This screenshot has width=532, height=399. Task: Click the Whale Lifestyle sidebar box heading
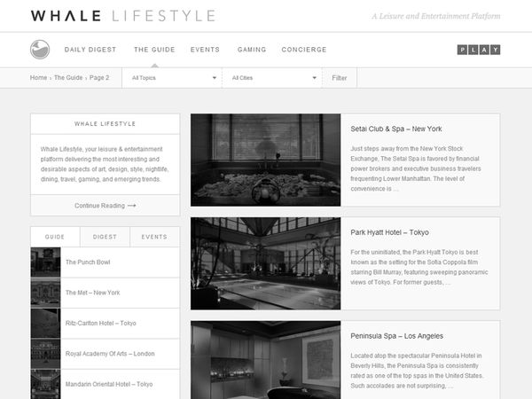pos(105,124)
